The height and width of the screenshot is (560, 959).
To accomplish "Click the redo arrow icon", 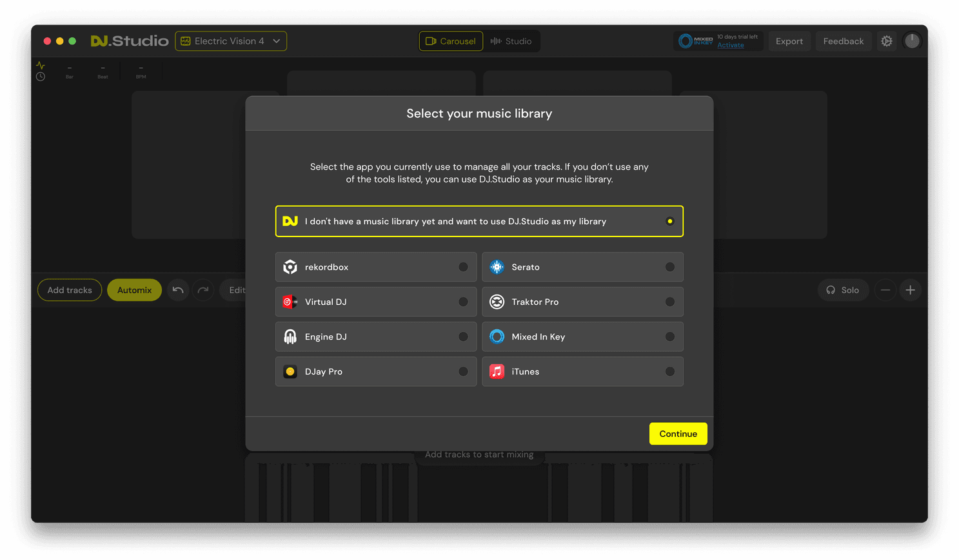I will click(203, 290).
